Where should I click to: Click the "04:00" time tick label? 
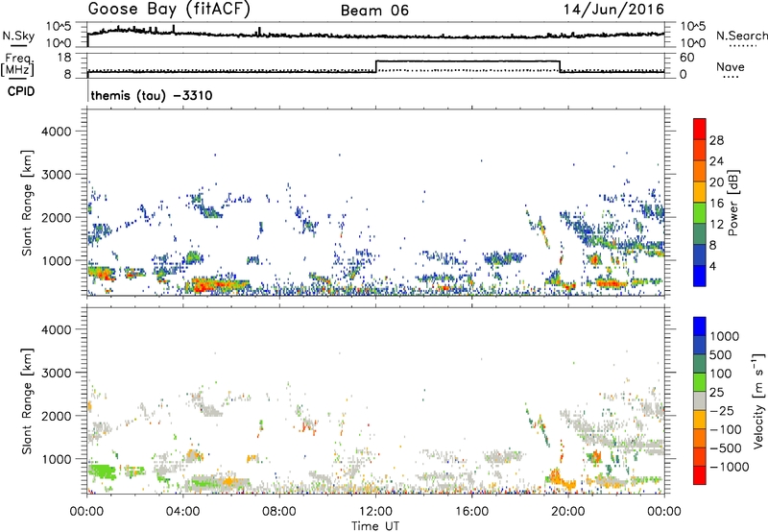coord(182,512)
